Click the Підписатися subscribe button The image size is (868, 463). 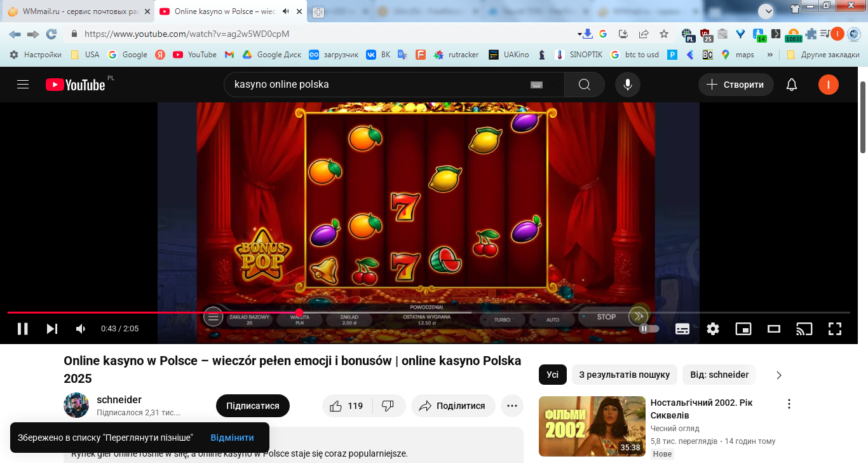[x=253, y=406]
